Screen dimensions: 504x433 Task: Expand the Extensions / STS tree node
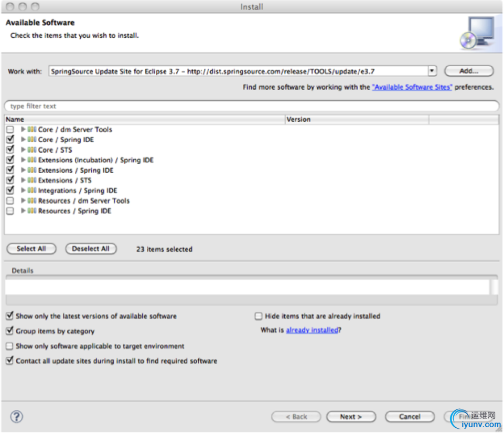click(x=23, y=180)
